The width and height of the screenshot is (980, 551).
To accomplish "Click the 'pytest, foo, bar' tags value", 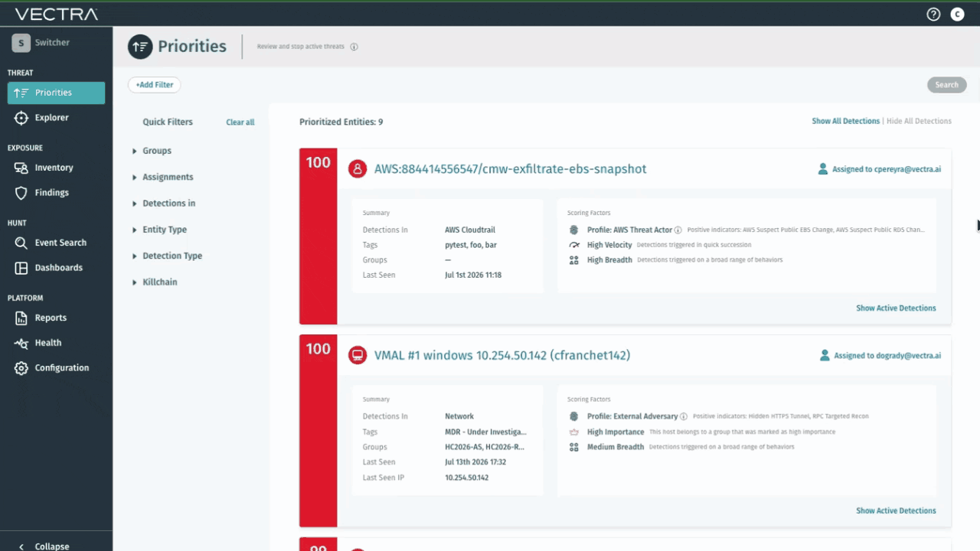I will coord(471,245).
